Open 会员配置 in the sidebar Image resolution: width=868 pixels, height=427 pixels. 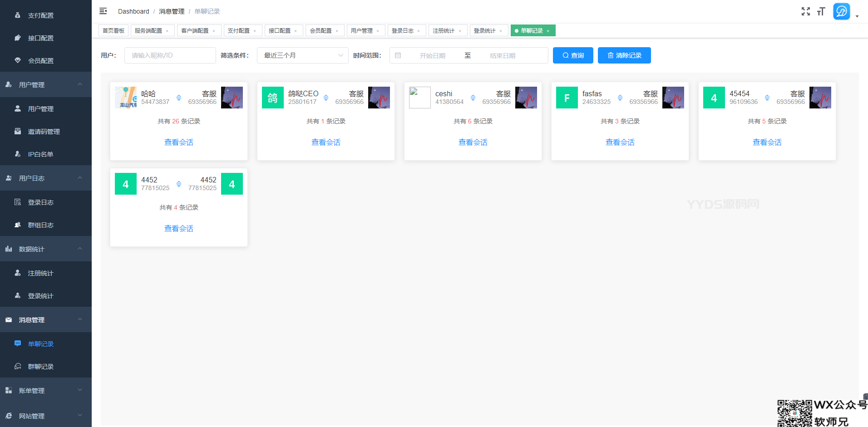(46, 60)
